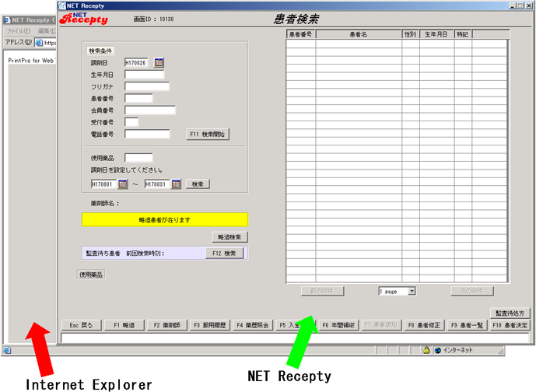Click F6 年間領収 function button
This screenshot has width=536, height=392.
338,325
